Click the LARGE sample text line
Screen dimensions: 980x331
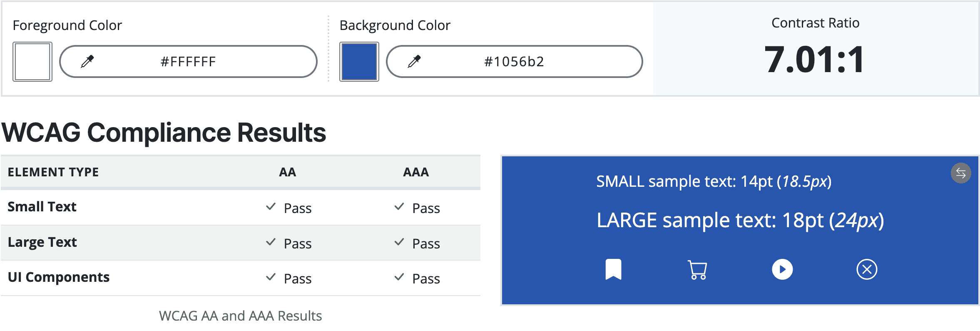pos(740,221)
